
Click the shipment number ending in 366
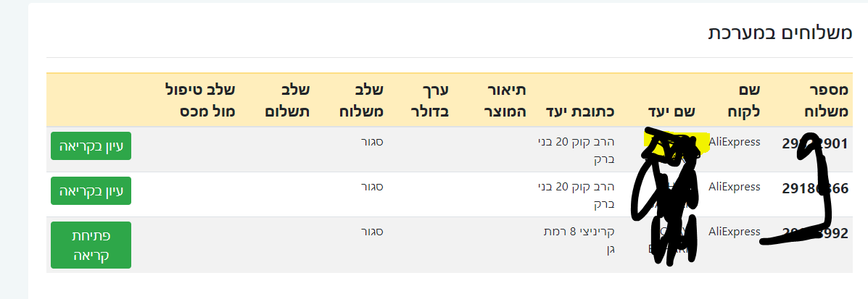point(814,188)
